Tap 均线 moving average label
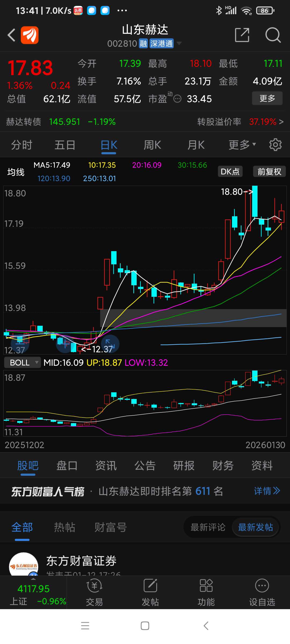The height and width of the screenshot is (644, 290). point(16,172)
